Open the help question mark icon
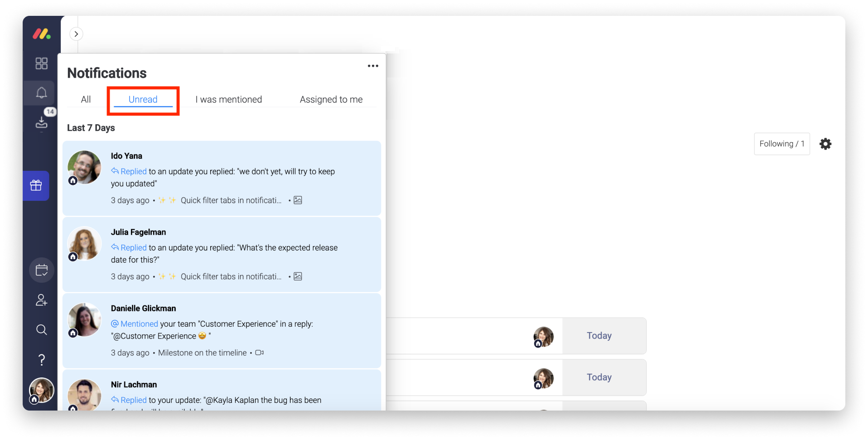Viewport: 868px width, 440px height. [41, 360]
